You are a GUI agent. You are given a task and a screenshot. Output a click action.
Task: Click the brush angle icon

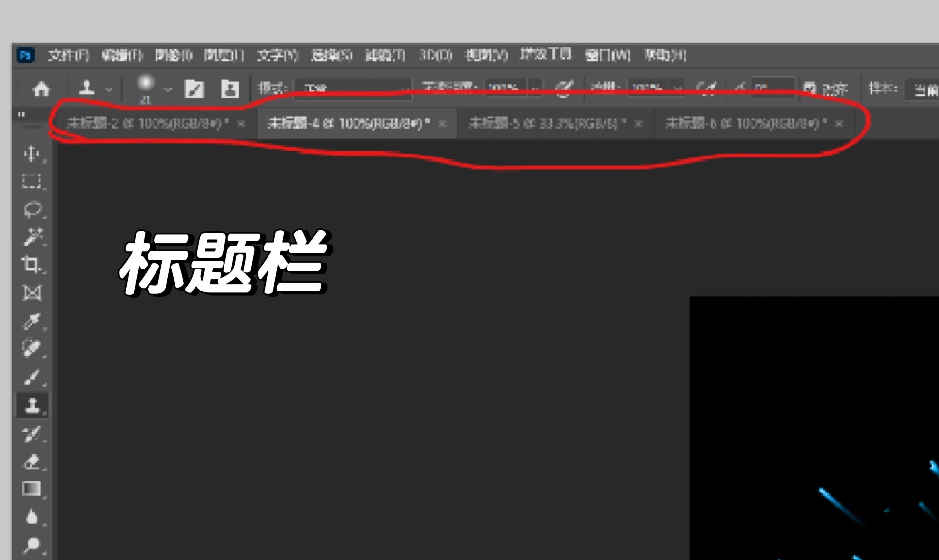740,88
